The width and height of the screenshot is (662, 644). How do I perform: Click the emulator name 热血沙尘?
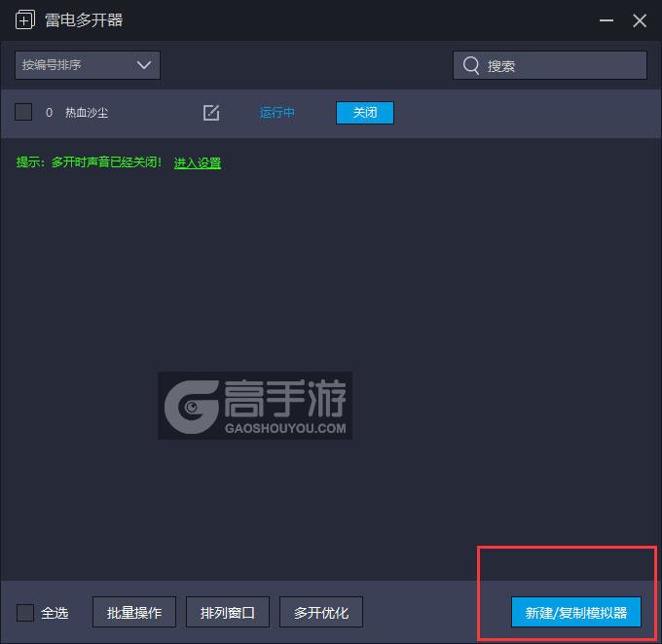pyautogui.click(x=87, y=113)
